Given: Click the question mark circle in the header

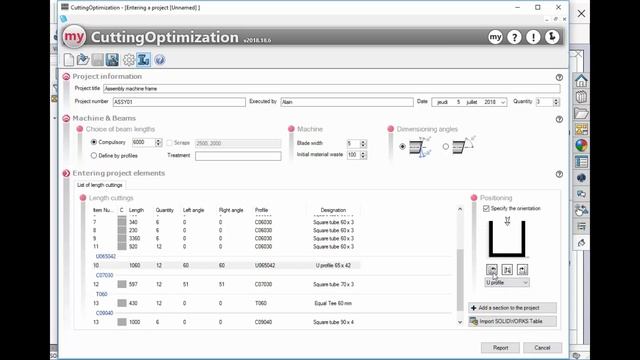Looking at the screenshot, I should click(514, 37).
